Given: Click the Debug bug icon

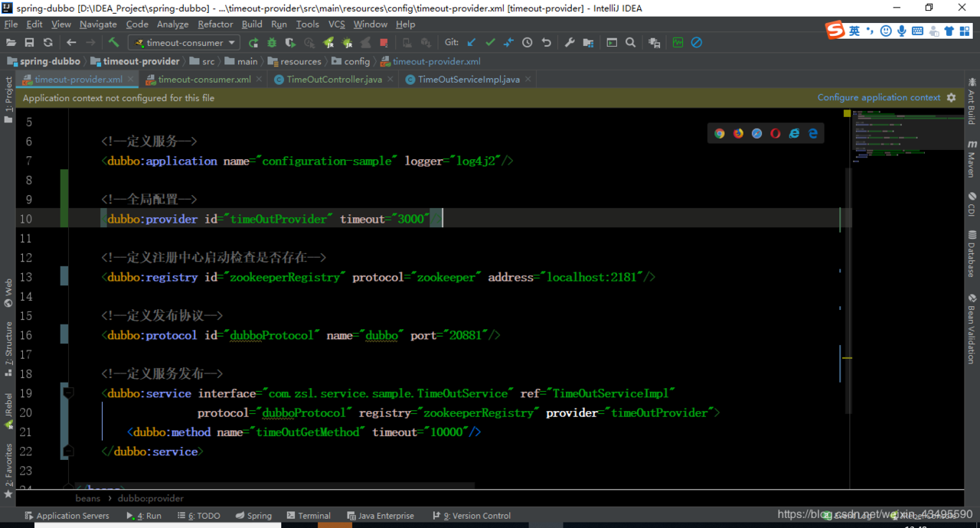Looking at the screenshot, I should (272, 43).
